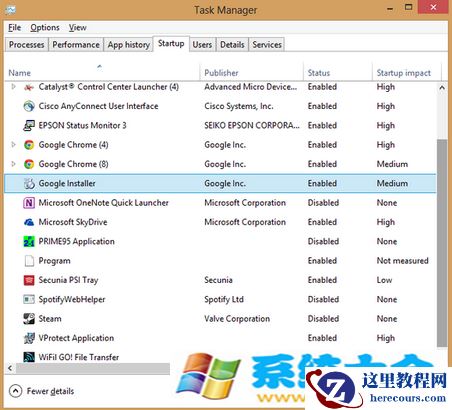Screen dimensions: 452x410
Task: Expand the Catalyst Control Center Launcher group
Action: [x=13, y=87]
